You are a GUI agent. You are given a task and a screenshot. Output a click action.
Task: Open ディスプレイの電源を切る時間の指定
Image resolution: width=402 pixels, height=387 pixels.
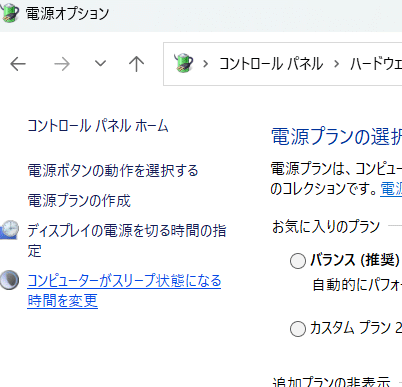(127, 241)
